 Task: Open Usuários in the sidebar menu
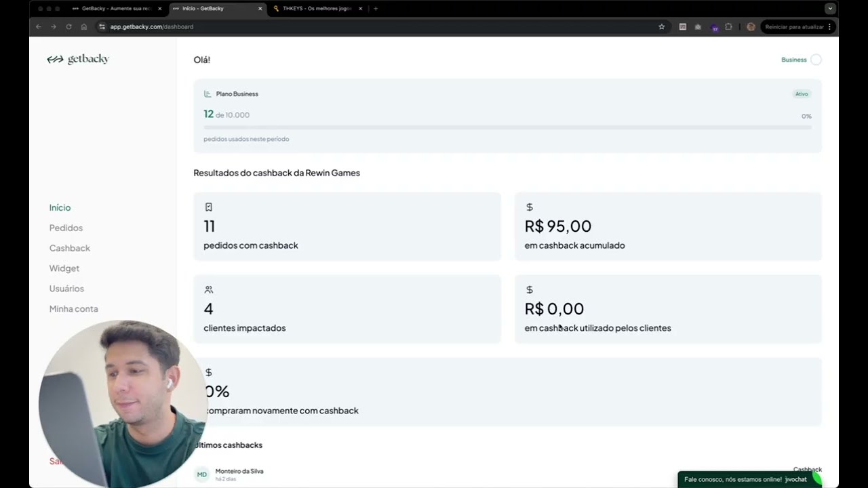66,289
